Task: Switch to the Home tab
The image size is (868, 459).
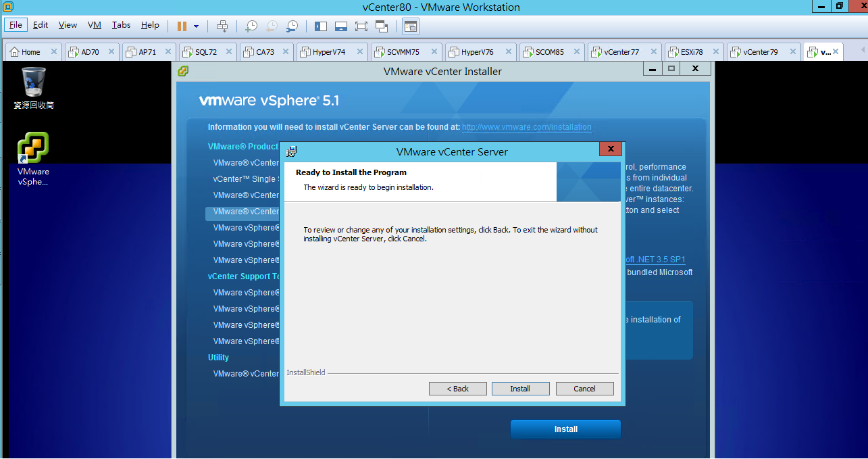Action: click(x=33, y=52)
